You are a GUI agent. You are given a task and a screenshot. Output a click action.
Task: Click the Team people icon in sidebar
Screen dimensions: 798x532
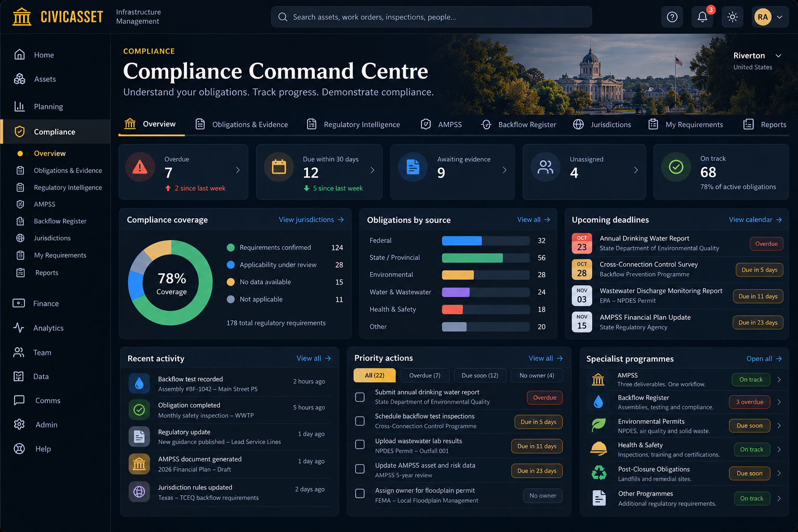click(x=19, y=352)
